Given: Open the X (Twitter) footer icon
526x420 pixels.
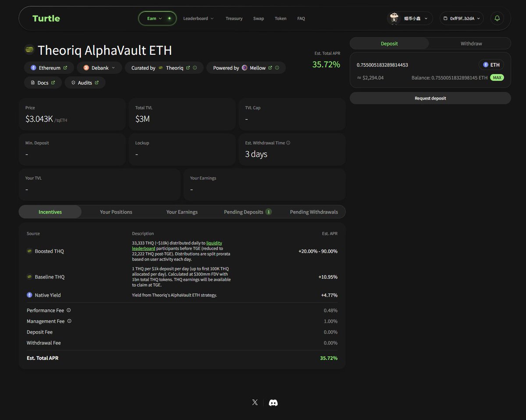Looking at the screenshot, I should pyautogui.click(x=255, y=402).
